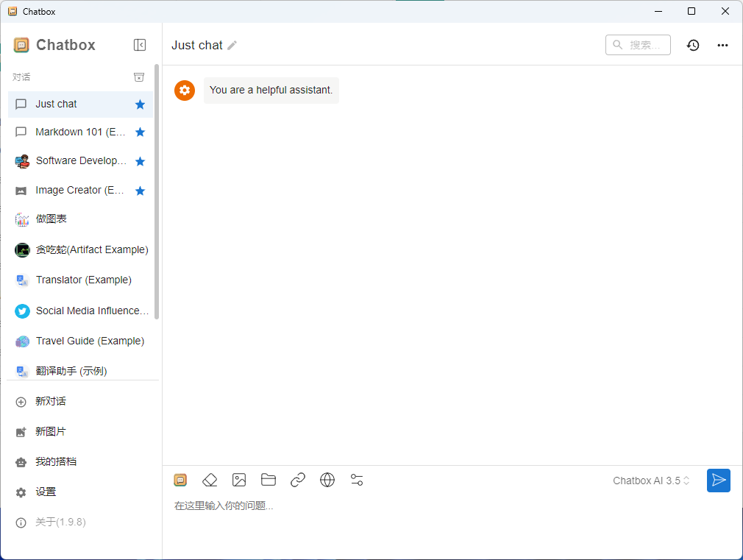Open the three-dot more options menu
Viewport: 743px width, 560px height.
722,45
